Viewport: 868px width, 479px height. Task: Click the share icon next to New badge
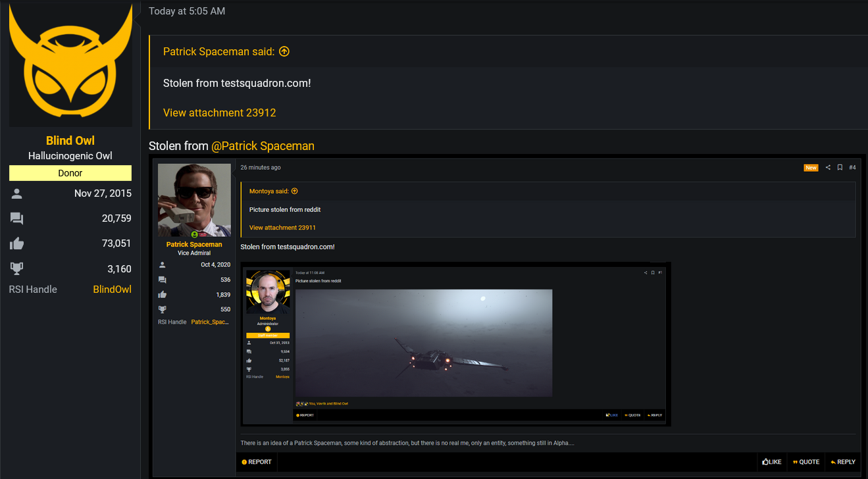click(828, 168)
